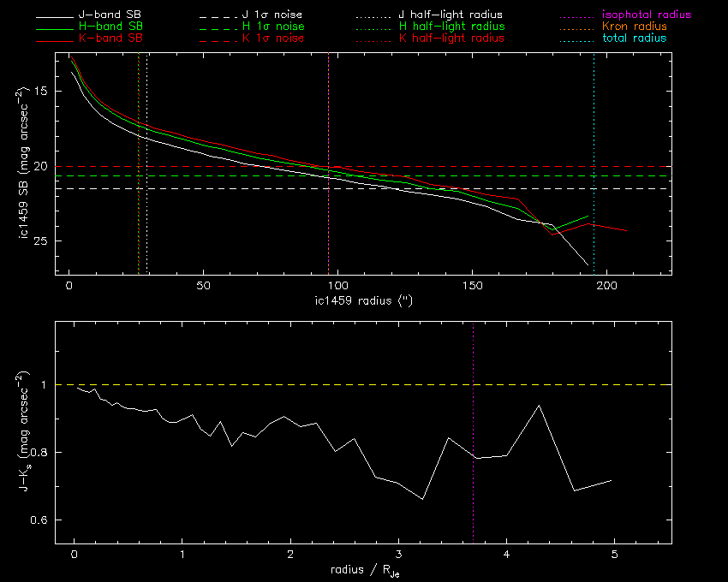Click the cyan total radius legend entry
This screenshot has width=728, height=582.
[634, 39]
